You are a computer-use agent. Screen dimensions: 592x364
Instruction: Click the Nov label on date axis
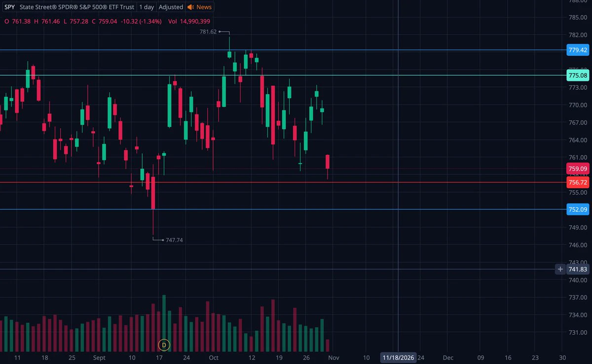pos(333,357)
